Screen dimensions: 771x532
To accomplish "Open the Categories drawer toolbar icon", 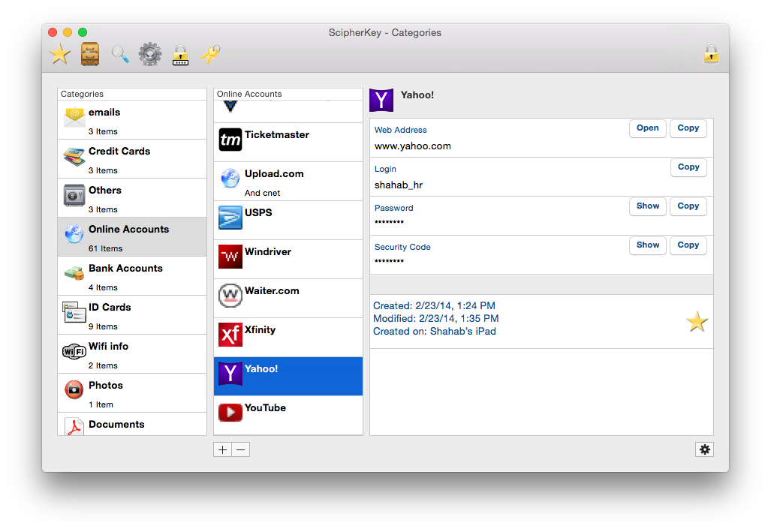I will click(x=90, y=54).
